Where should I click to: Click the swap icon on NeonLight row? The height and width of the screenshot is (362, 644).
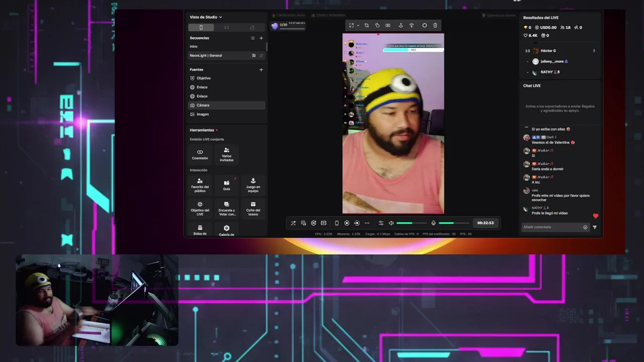[261, 55]
